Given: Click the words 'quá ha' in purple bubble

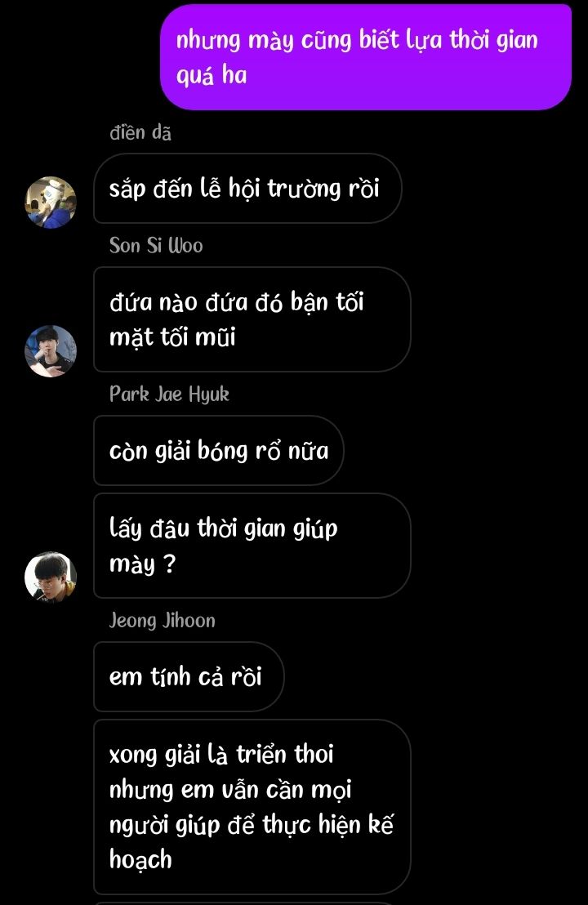Looking at the screenshot, I should coord(212,75).
